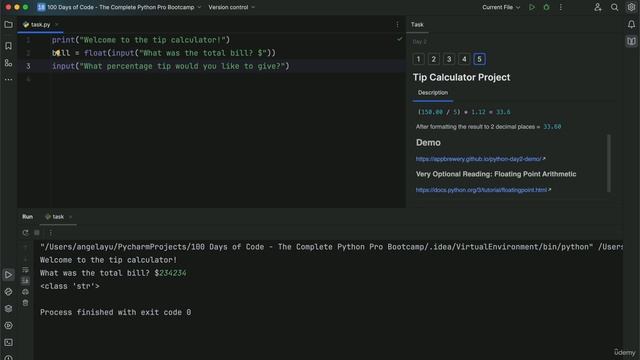Open the Terminal tool window icon

click(x=8, y=342)
